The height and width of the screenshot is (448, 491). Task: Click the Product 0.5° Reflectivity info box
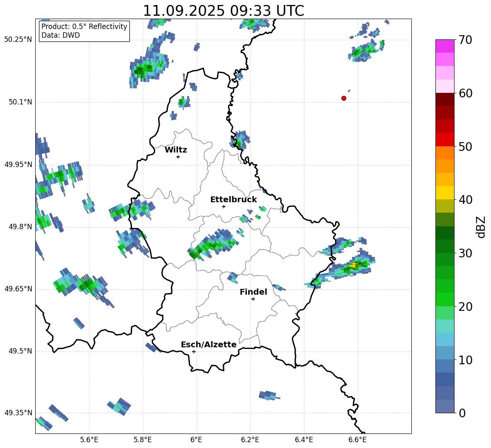pos(84,31)
